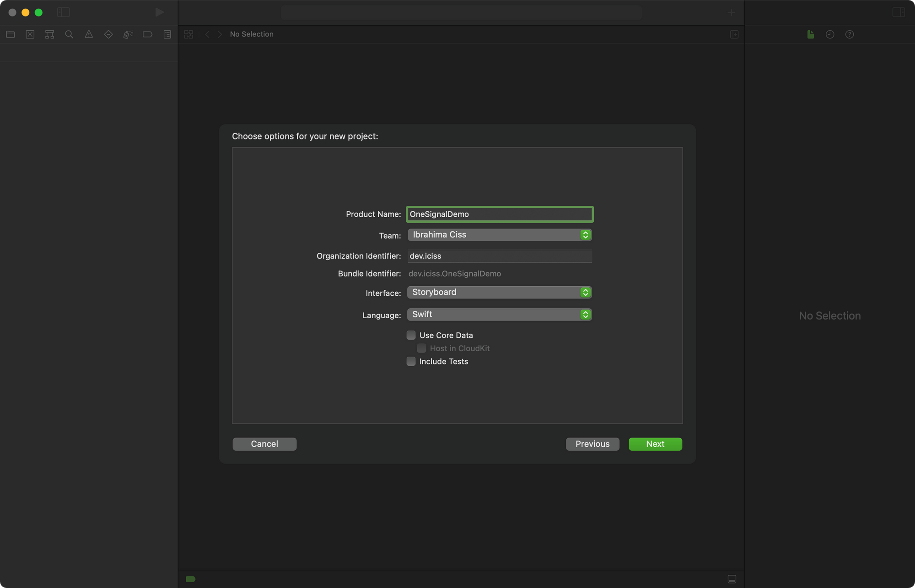The width and height of the screenshot is (915, 588).
Task: Open the Language dropdown set to Swift
Action: (499, 315)
